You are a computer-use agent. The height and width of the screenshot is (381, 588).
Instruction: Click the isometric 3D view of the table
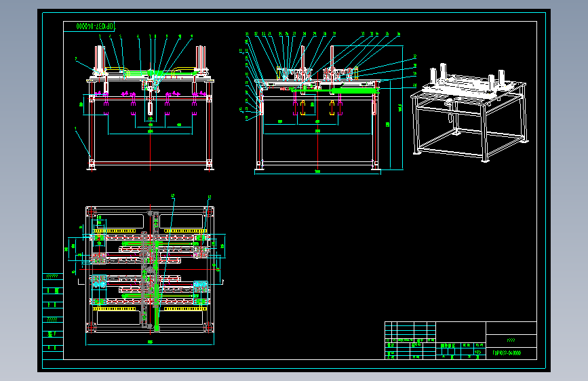469,113
